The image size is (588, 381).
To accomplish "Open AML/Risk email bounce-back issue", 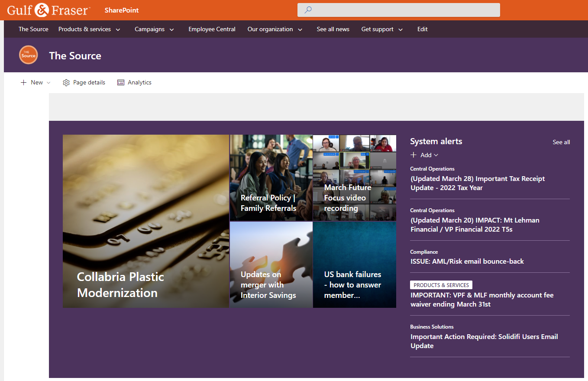I will point(467,262).
